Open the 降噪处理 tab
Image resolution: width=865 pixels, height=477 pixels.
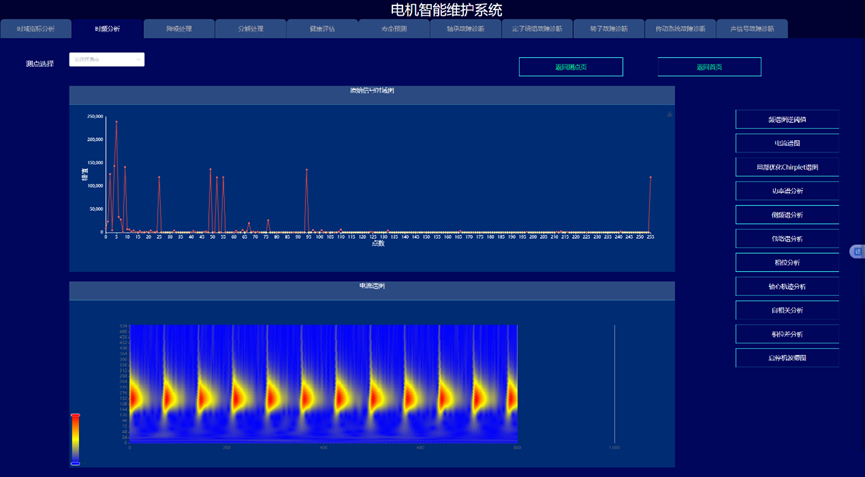coord(179,29)
